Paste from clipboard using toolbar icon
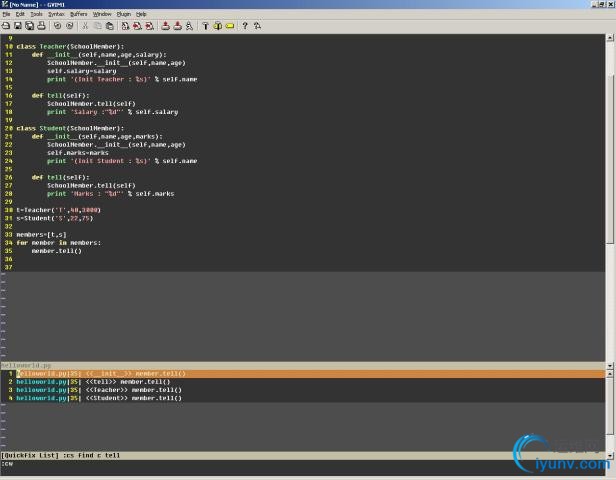The width and height of the screenshot is (616, 480). 107,25
